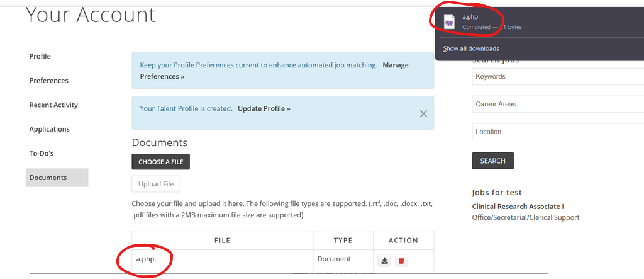Expand the Career Areas field

[x=557, y=104]
